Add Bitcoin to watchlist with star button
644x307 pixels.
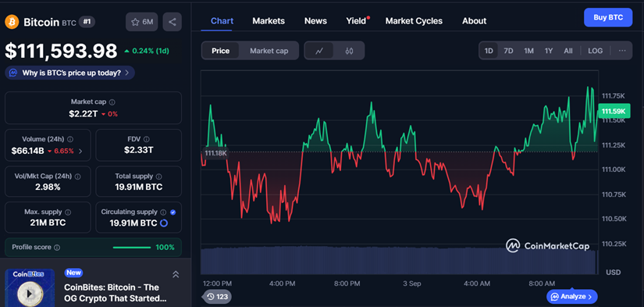[x=142, y=22]
